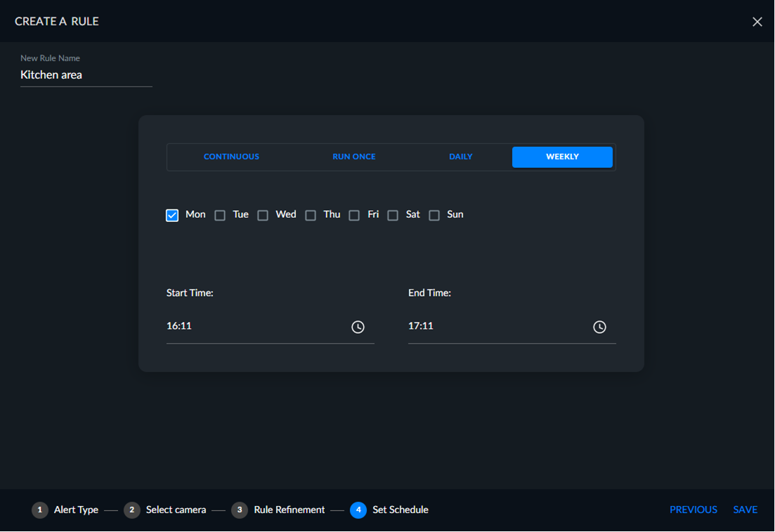Open the End Time clock picker icon

pyautogui.click(x=599, y=327)
